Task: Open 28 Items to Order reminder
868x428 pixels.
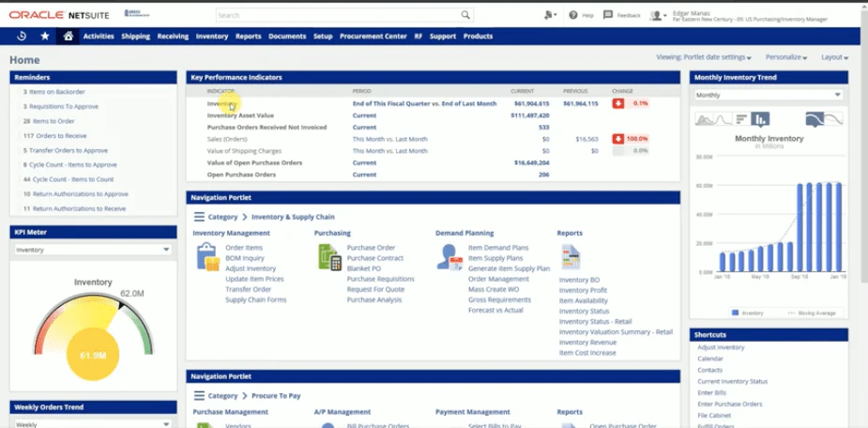Action: [x=49, y=121]
